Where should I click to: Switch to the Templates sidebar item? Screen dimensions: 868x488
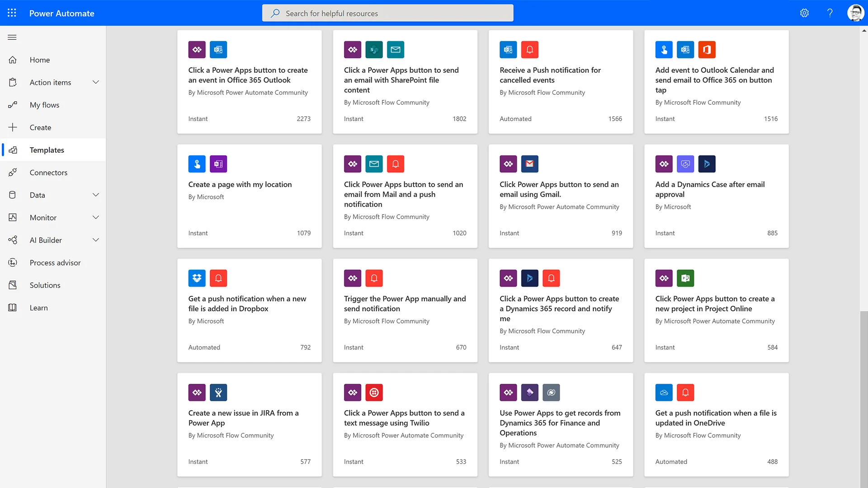tap(47, 150)
